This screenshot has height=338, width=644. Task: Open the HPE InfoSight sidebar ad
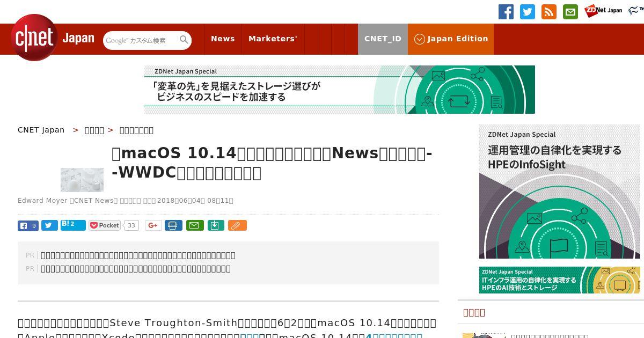tap(560, 192)
